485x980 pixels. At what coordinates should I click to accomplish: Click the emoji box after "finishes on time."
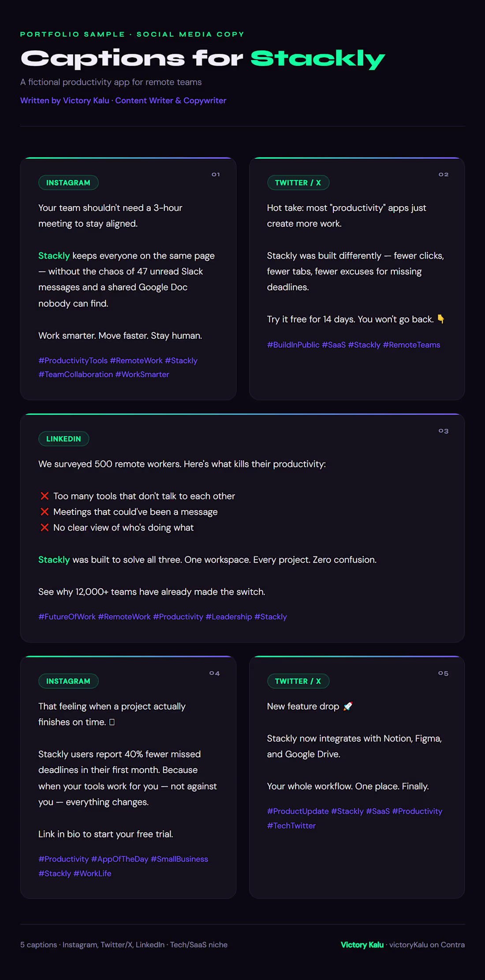pyautogui.click(x=112, y=722)
